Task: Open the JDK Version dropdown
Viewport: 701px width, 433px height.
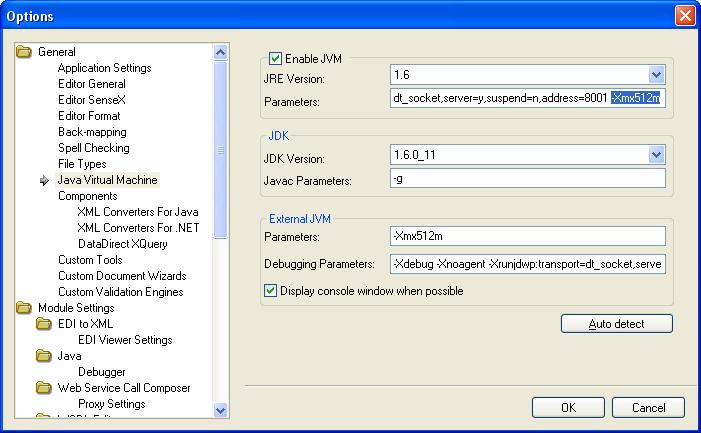Action: (656, 155)
